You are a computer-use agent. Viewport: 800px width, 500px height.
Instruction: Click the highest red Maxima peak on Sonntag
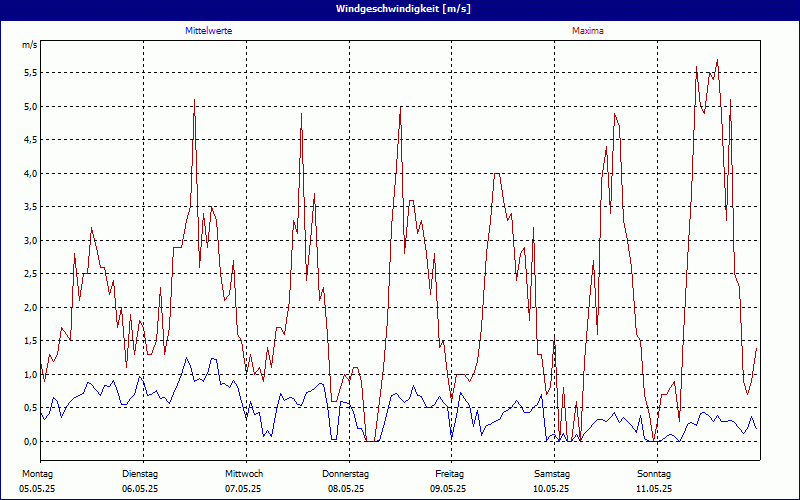pos(717,61)
